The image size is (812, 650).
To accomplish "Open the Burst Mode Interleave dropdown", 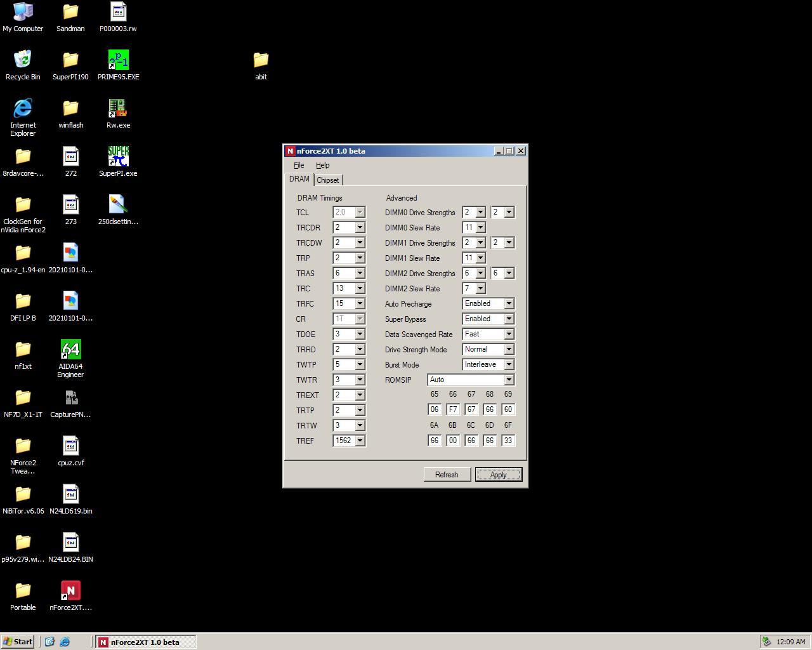I will point(509,364).
